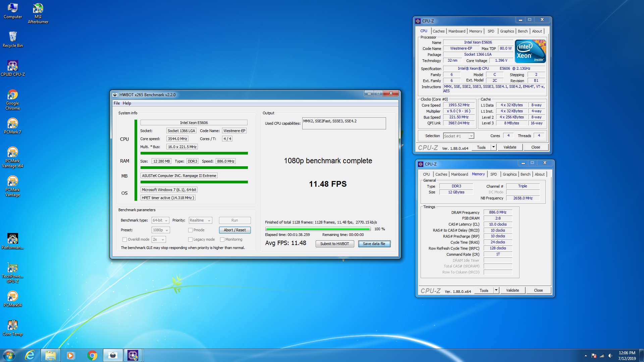The image size is (644, 362).
Task: Open About tab in lower CPU-Z
Action: pos(540,174)
